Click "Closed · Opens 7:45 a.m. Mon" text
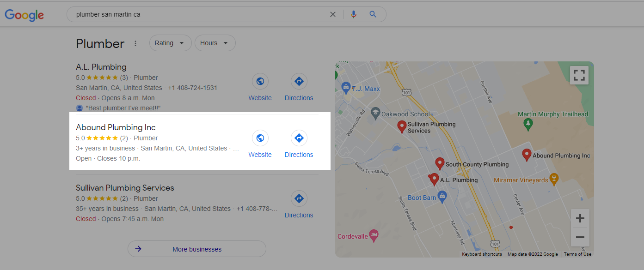The width and height of the screenshot is (644, 270). pos(120,219)
